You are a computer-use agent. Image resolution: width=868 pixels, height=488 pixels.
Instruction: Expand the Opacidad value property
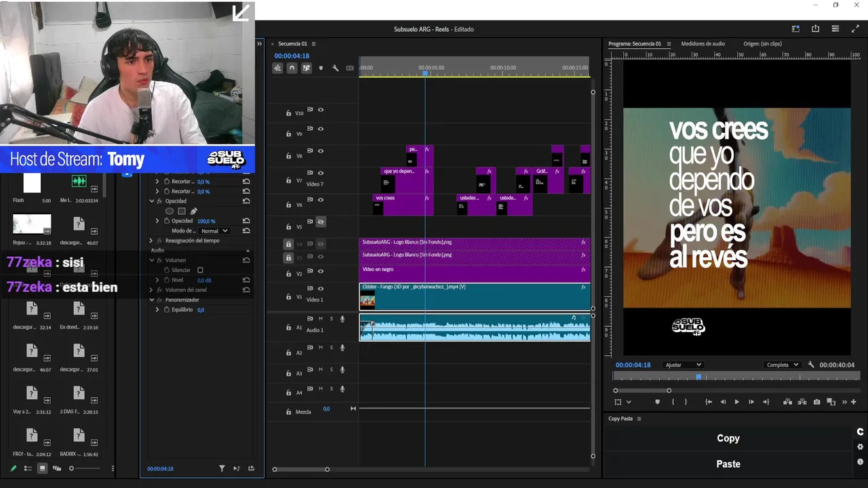point(157,221)
